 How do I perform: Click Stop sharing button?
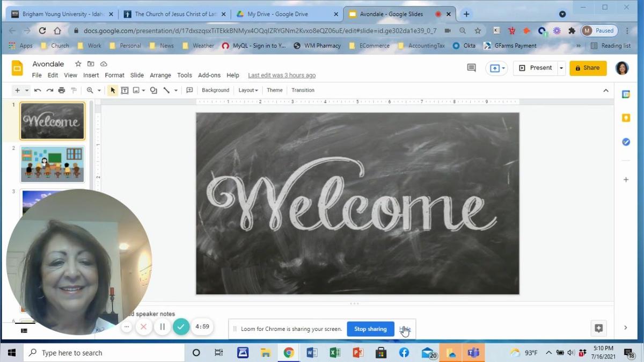(370, 329)
